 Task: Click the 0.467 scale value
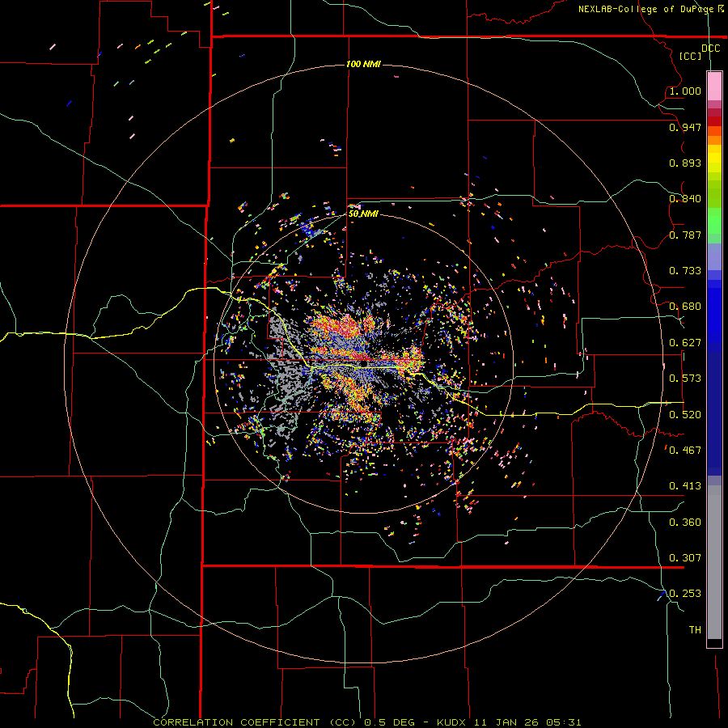[x=685, y=451]
